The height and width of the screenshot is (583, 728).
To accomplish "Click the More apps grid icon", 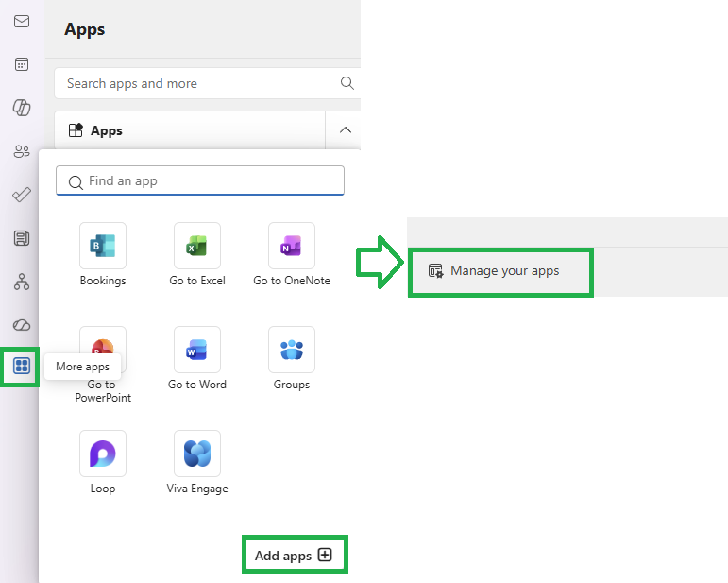I will (22, 366).
